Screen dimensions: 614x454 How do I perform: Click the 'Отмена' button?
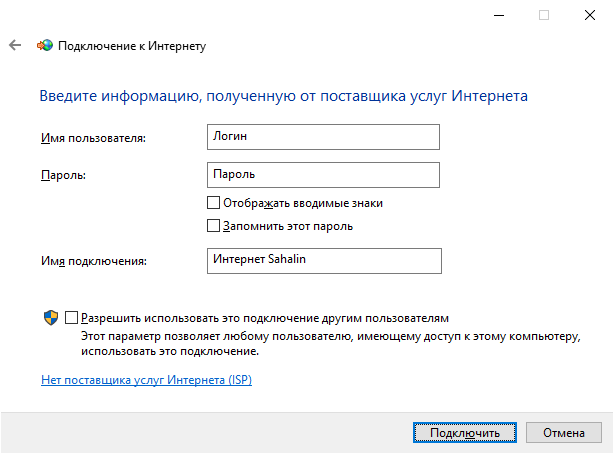563,432
